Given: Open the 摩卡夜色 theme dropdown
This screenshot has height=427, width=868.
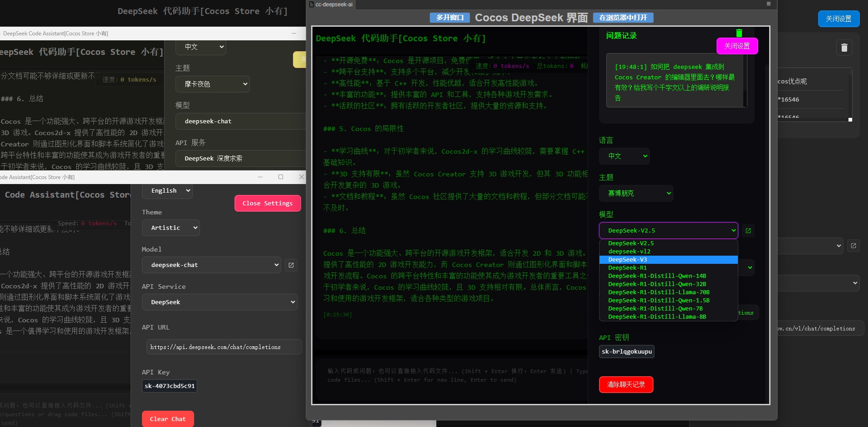Looking at the screenshot, I should (x=213, y=84).
